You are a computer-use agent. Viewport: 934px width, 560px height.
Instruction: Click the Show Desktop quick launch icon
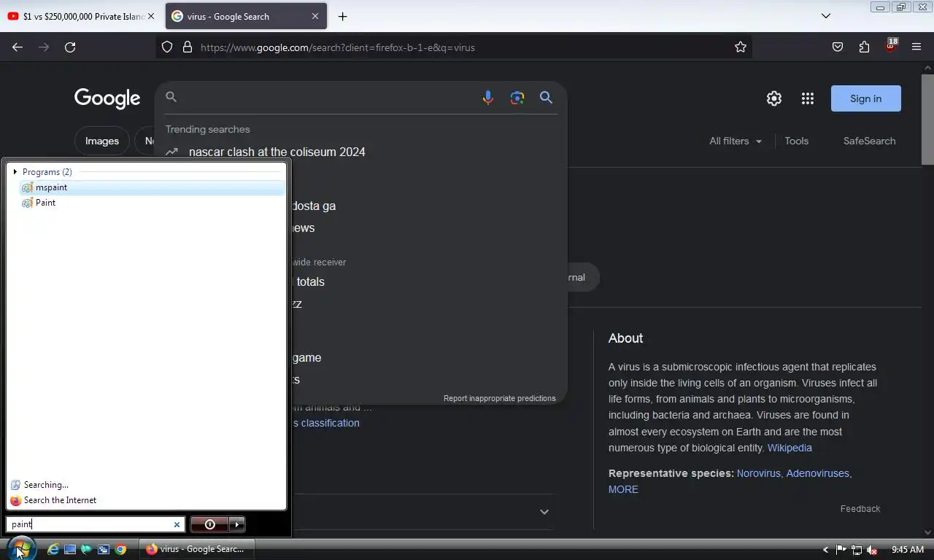point(70,549)
